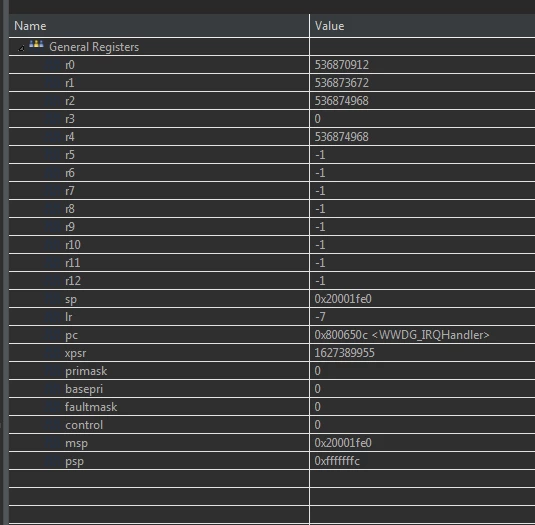535x525 pixels.
Task: Click the r8 value -1
Action: tap(320, 209)
